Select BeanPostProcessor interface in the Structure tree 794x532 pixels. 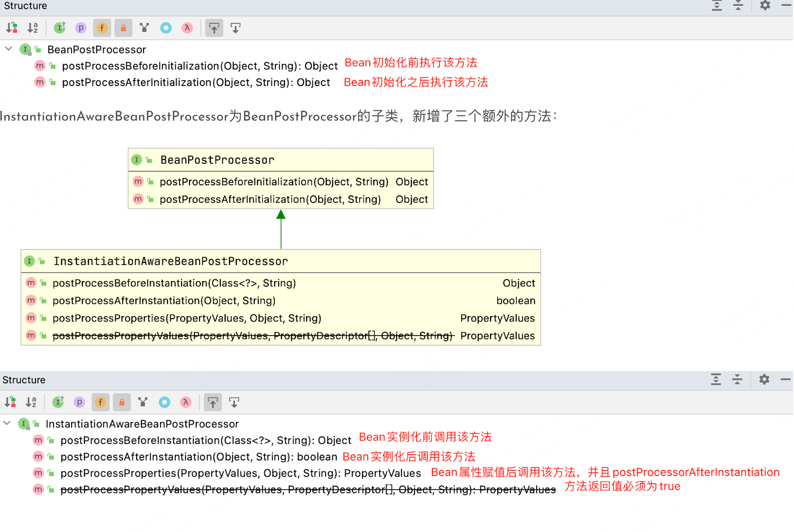[x=97, y=50]
